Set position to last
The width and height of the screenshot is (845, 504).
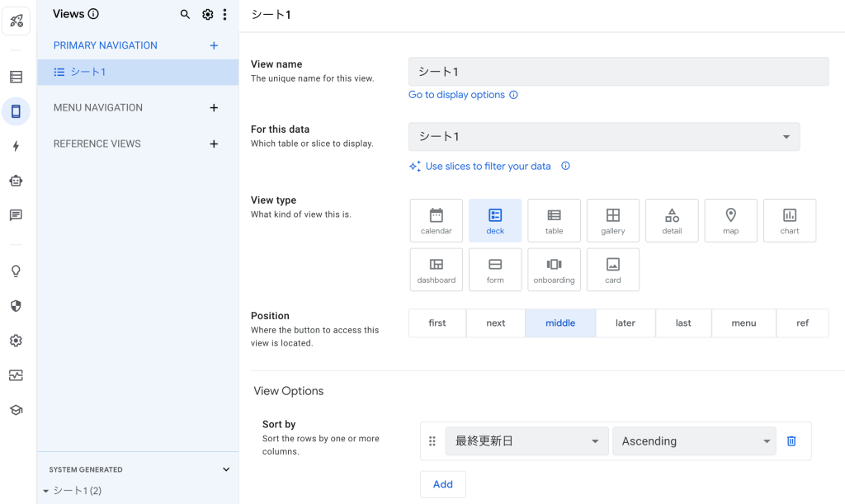[x=683, y=323]
